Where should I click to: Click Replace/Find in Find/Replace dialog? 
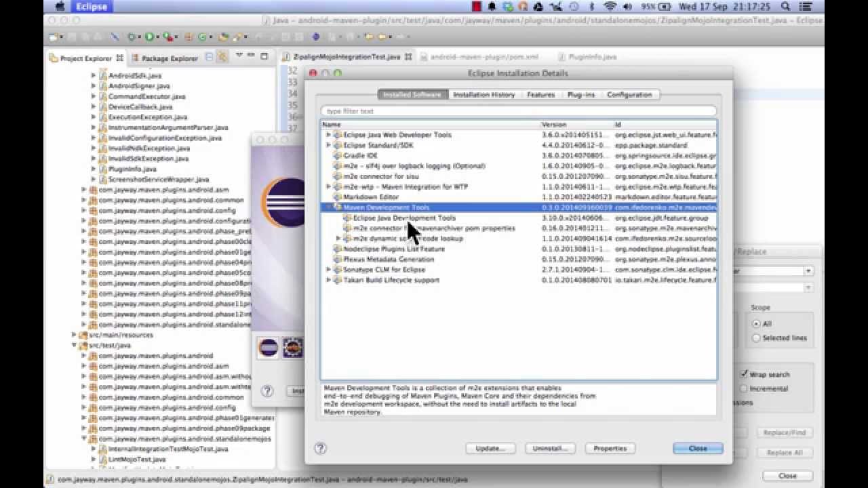point(784,432)
